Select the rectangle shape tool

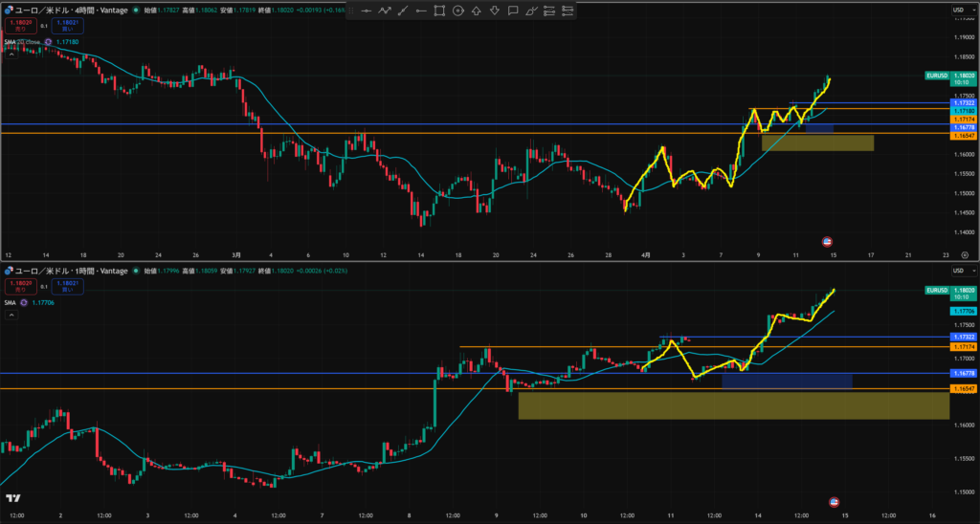pos(439,11)
